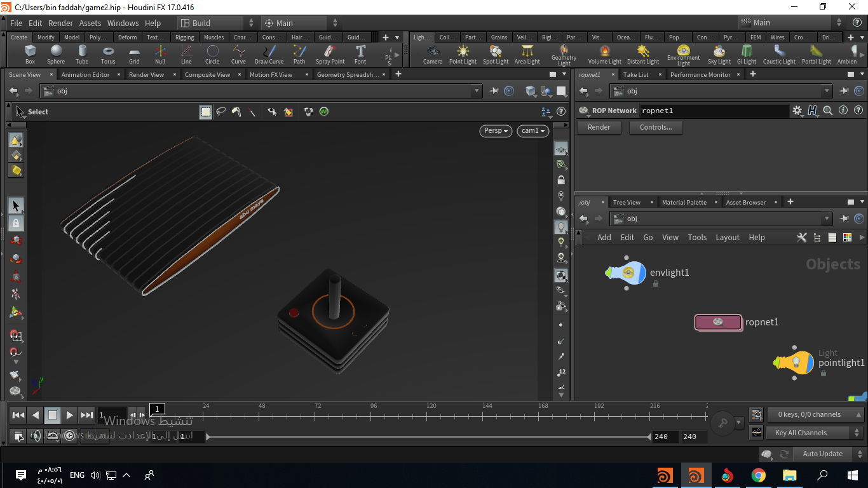The image size is (868, 488).
Task: Expand the network editor obj path dropdown
Action: coord(827,219)
